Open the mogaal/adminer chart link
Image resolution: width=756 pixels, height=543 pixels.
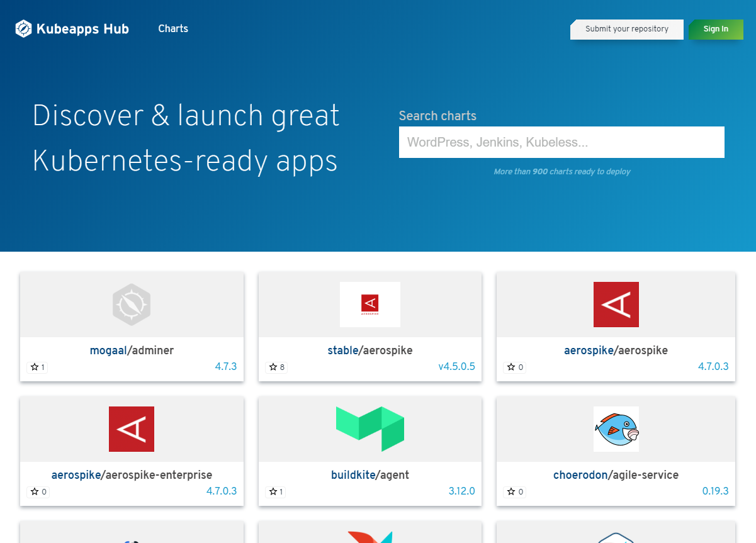point(132,350)
